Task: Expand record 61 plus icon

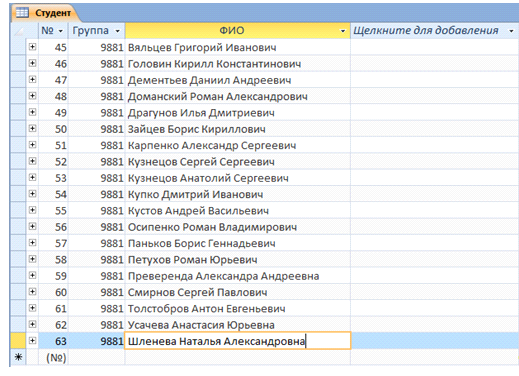Action: click(x=32, y=308)
